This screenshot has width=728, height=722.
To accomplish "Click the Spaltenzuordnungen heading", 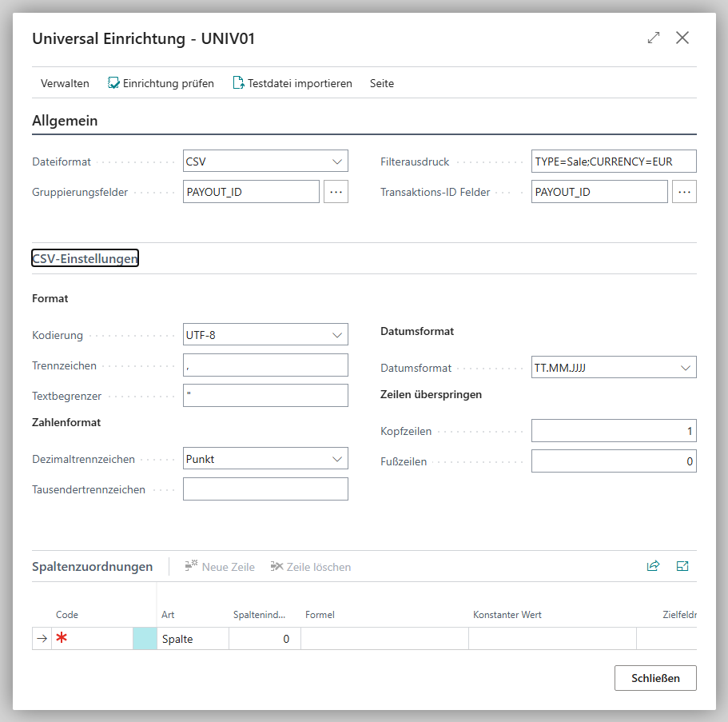I will click(x=93, y=566).
